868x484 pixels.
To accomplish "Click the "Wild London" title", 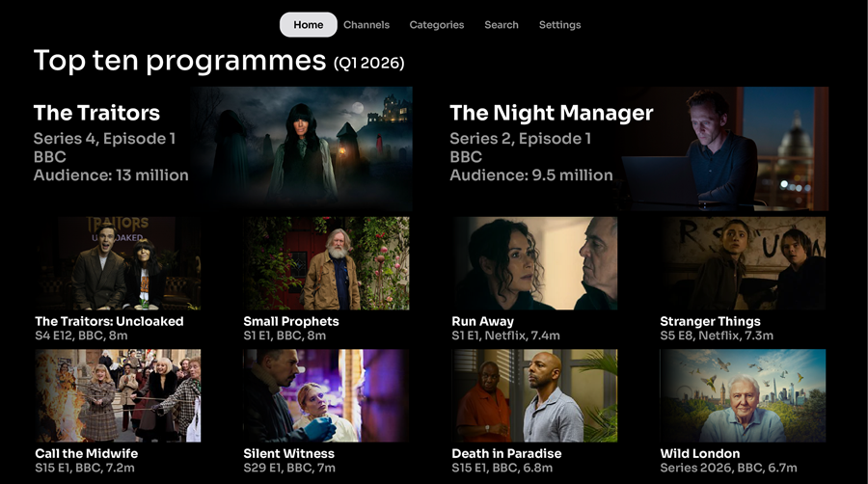I will point(700,453).
